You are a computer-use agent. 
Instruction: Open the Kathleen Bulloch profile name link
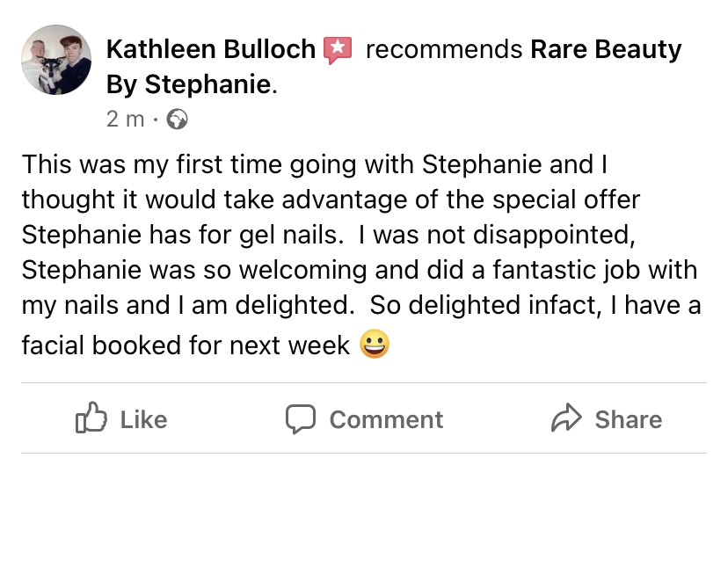(x=211, y=49)
